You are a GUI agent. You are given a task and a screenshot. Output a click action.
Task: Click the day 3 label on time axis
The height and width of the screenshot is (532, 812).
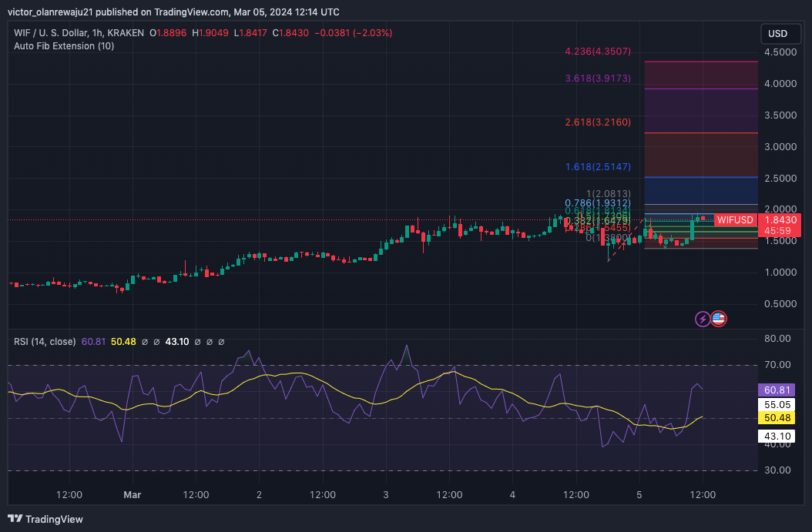[386, 495]
